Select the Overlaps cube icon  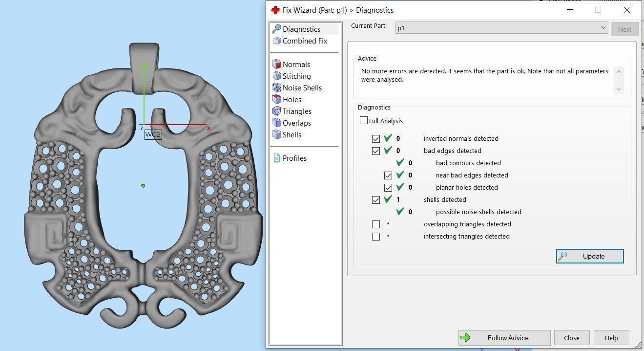(277, 123)
